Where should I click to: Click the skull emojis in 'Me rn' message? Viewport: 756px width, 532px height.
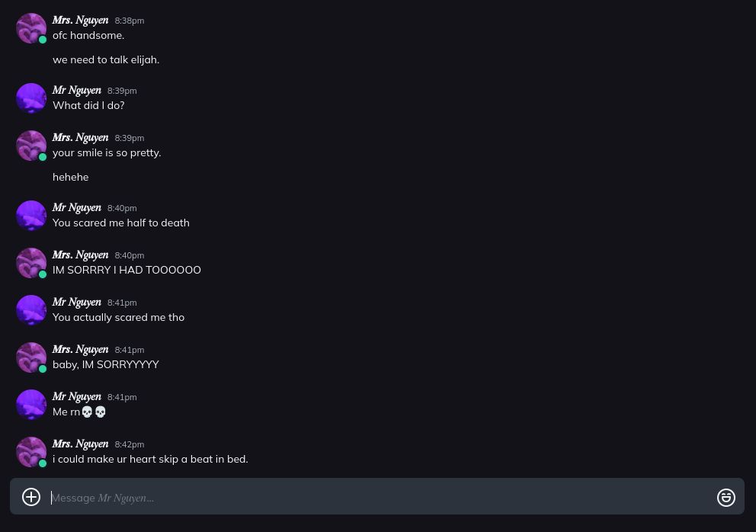click(x=94, y=412)
